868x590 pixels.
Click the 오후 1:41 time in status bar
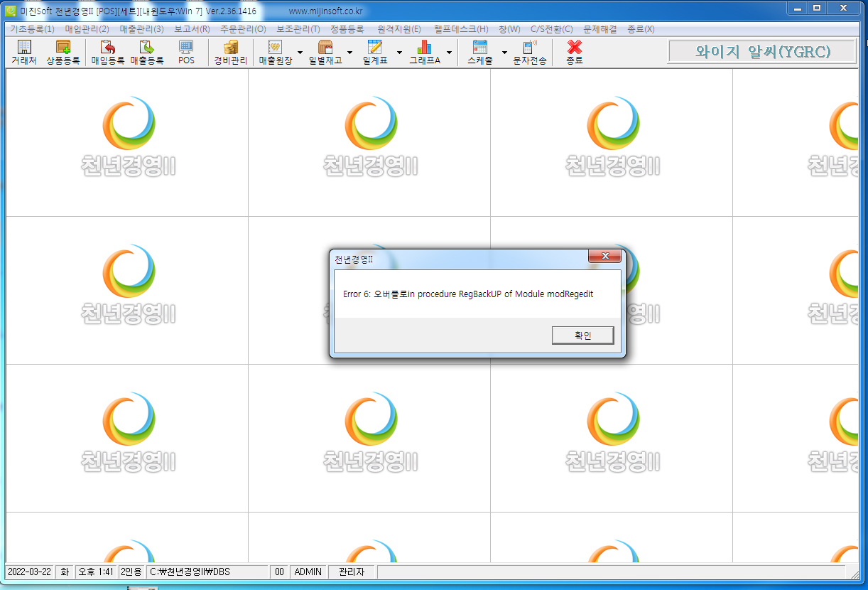click(x=95, y=572)
